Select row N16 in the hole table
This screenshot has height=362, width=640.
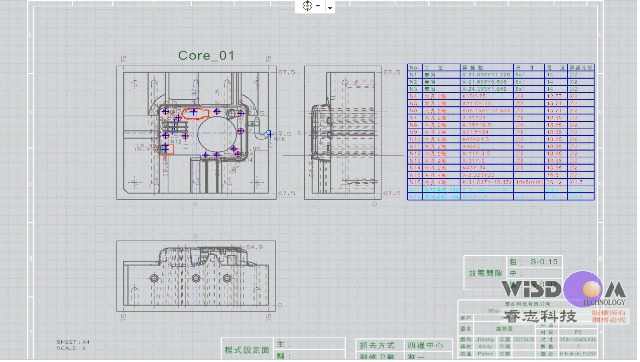coord(501,182)
